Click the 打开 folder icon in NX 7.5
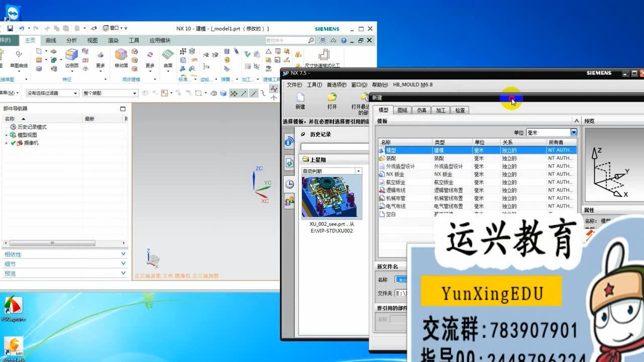 [332, 101]
